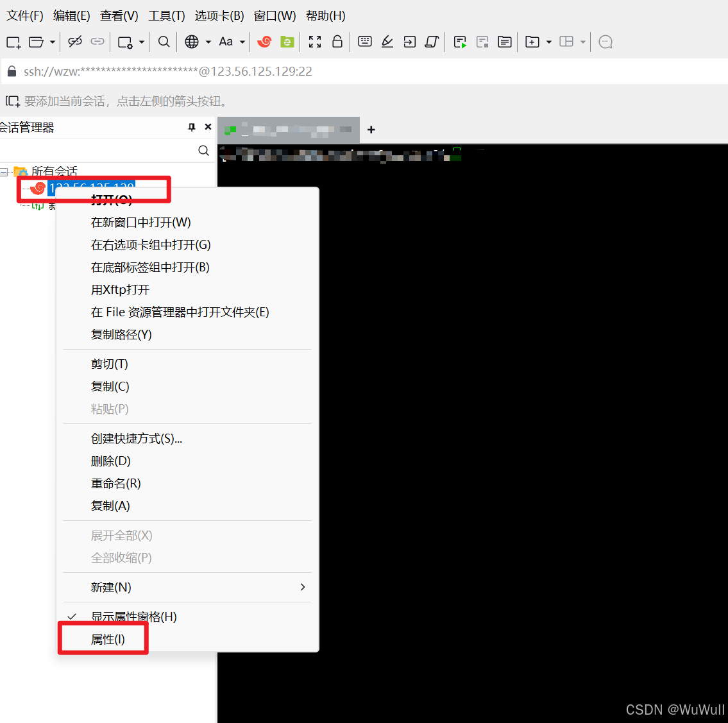
Task: Click the ssh address bar field
Action: tap(364, 71)
